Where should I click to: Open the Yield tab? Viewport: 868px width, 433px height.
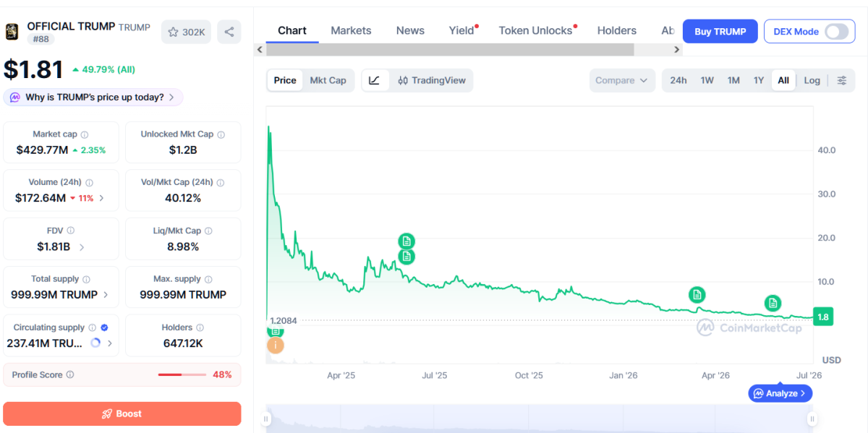tap(463, 30)
